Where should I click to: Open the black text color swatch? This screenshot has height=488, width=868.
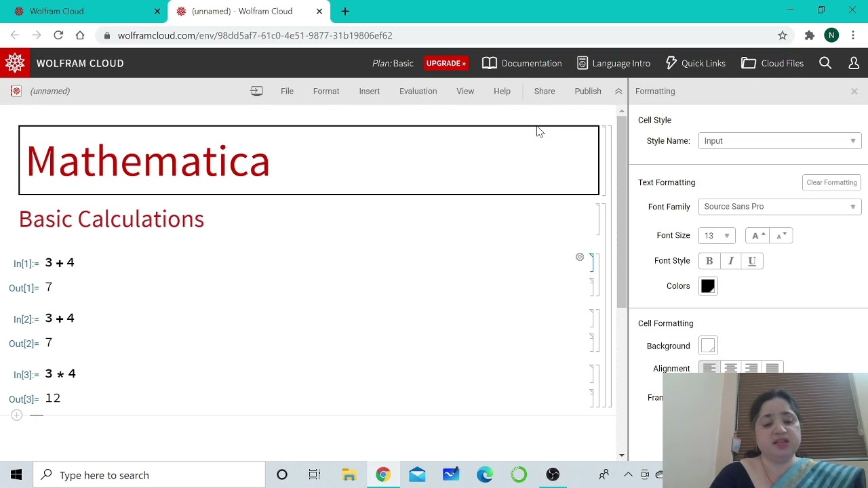pos(708,286)
